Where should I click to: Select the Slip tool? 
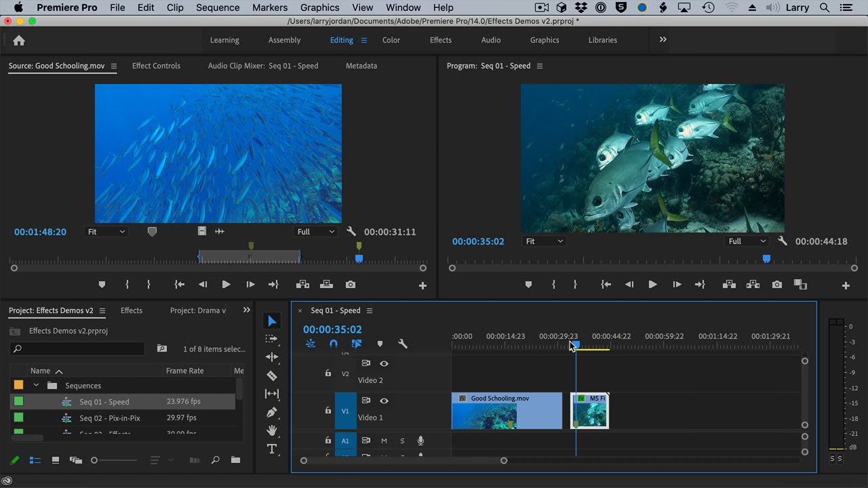272,394
